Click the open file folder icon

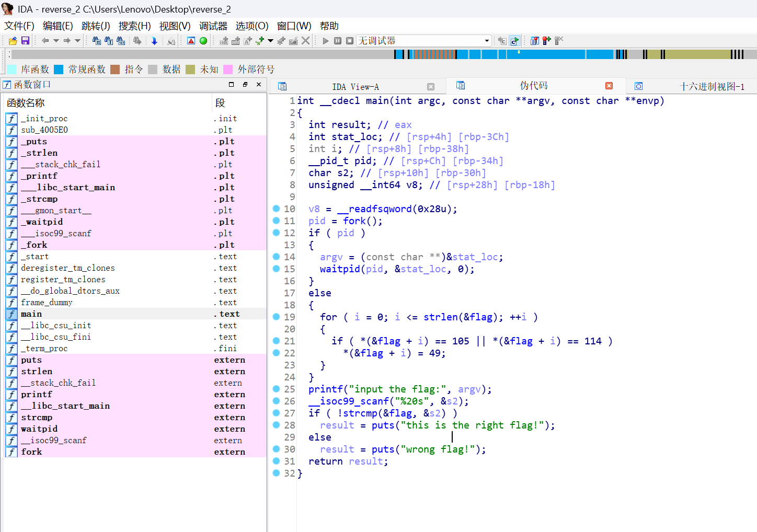point(13,41)
